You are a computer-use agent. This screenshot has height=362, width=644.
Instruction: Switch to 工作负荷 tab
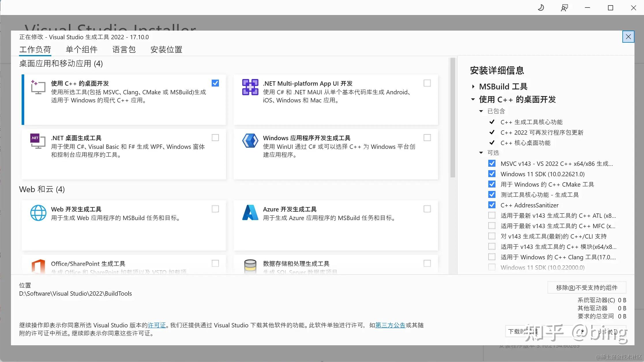pos(35,50)
